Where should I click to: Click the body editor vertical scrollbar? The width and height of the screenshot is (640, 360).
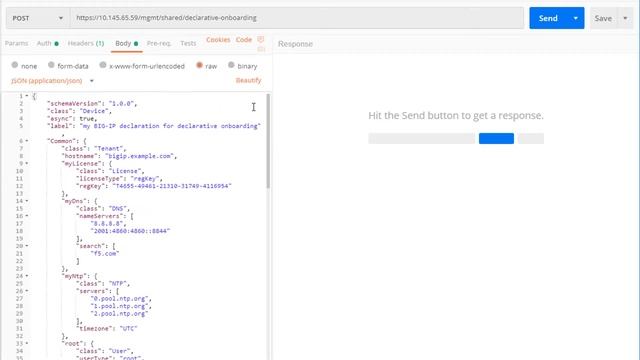pos(268,141)
